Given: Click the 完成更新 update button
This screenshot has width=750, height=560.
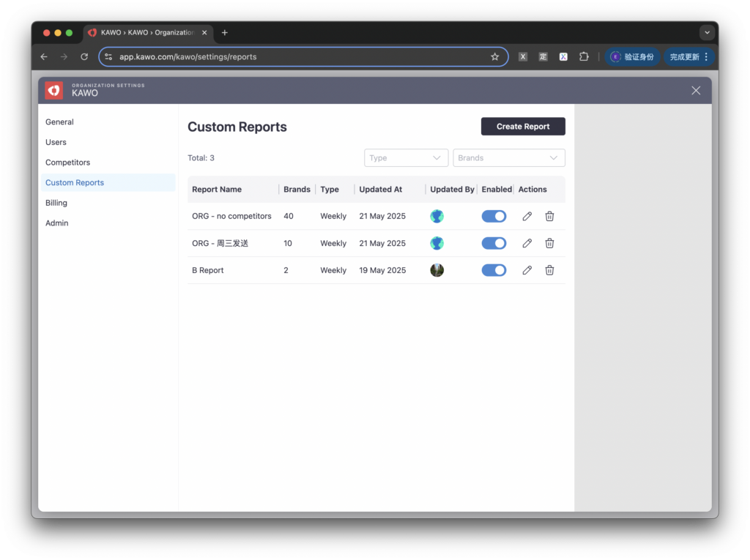Looking at the screenshot, I should [x=688, y=57].
